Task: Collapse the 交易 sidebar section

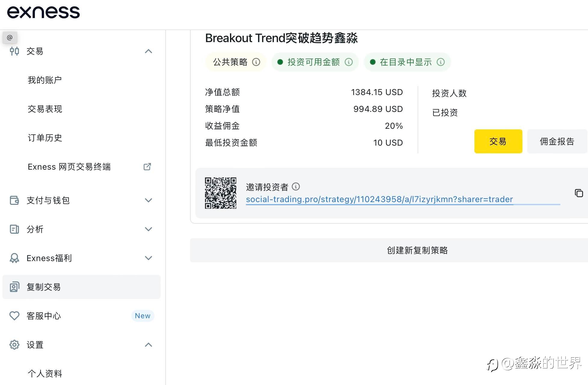Action: coord(149,51)
